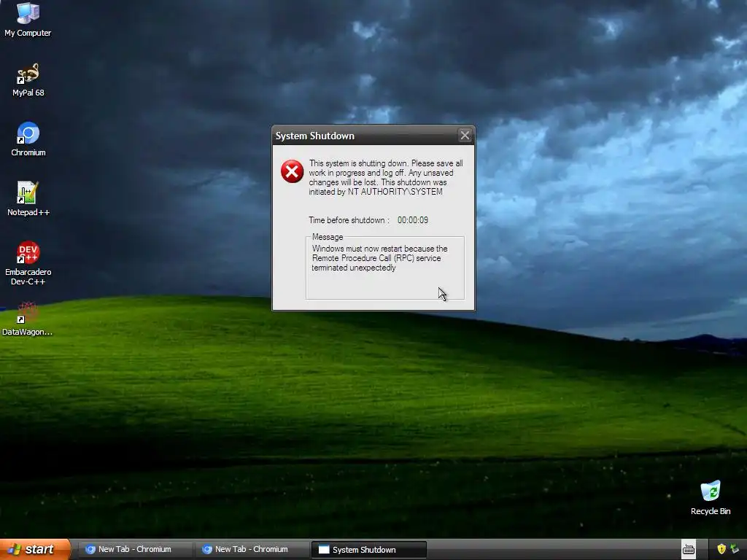Select the DataWagon desktop shortcut
Viewport: 747px width, 560px height.
pos(27,319)
